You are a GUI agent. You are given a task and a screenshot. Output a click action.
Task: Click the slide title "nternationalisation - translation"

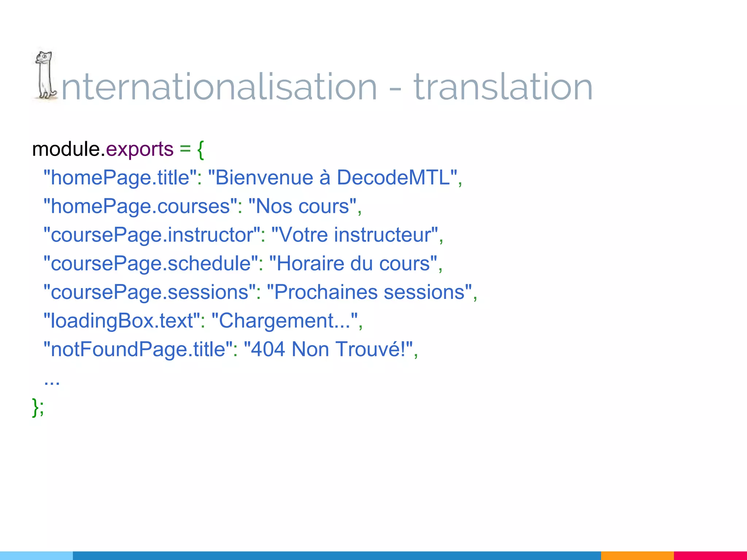(327, 87)
